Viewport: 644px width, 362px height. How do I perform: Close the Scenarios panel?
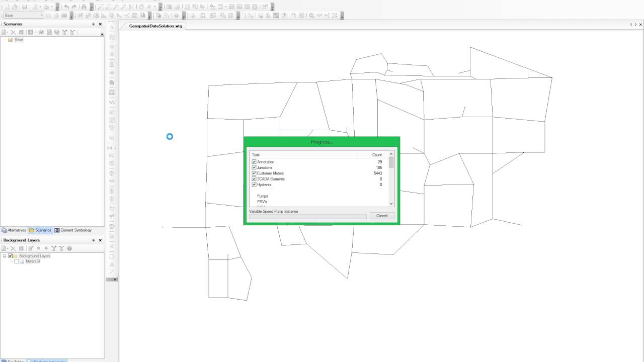pyautogui.click(x=100, y=24)
